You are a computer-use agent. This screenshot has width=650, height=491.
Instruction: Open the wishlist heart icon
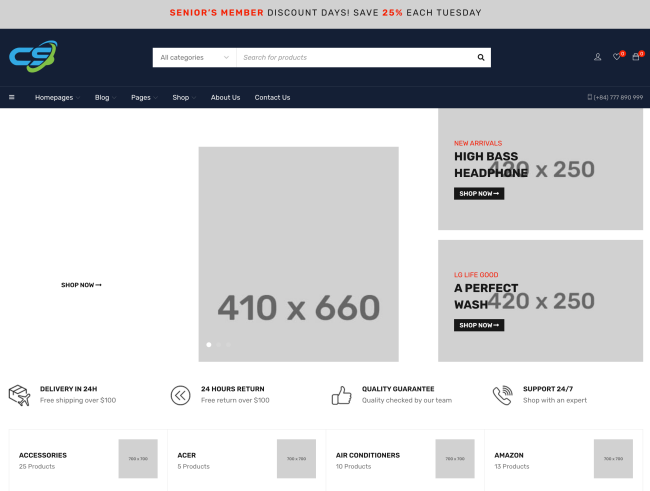coord(617,57)
